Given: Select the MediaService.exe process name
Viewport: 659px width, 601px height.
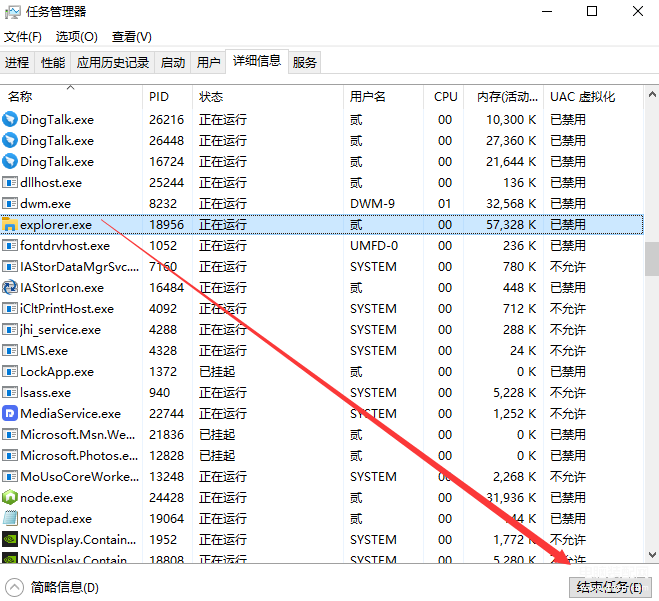Looking at the screenshot, I should (71, 414).
